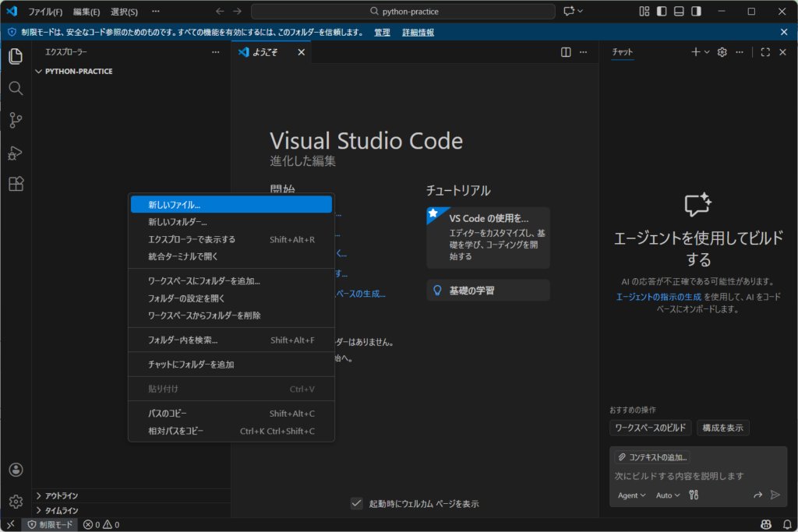Image resolution: width=798 pixels, height=532 pixels.
Task: Click the Accounts icon in activity bar
Action: 16,470
